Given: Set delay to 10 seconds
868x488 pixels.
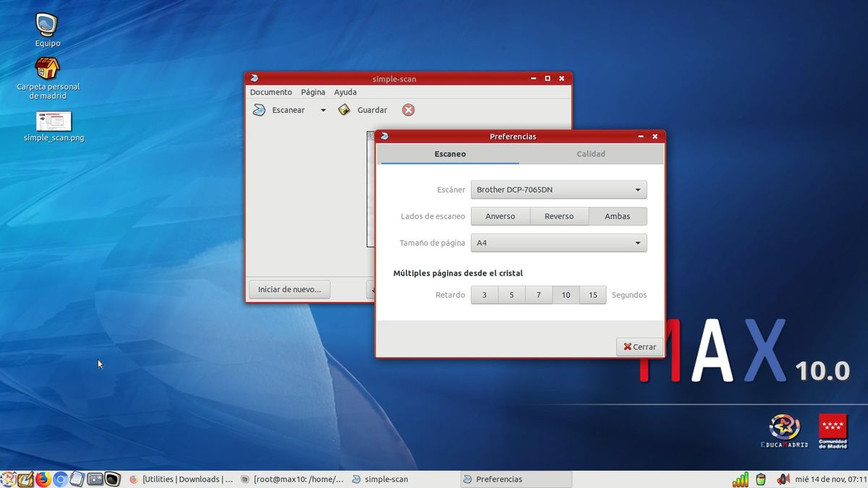Looking at the screenshot, I should [x=566, y=295].
